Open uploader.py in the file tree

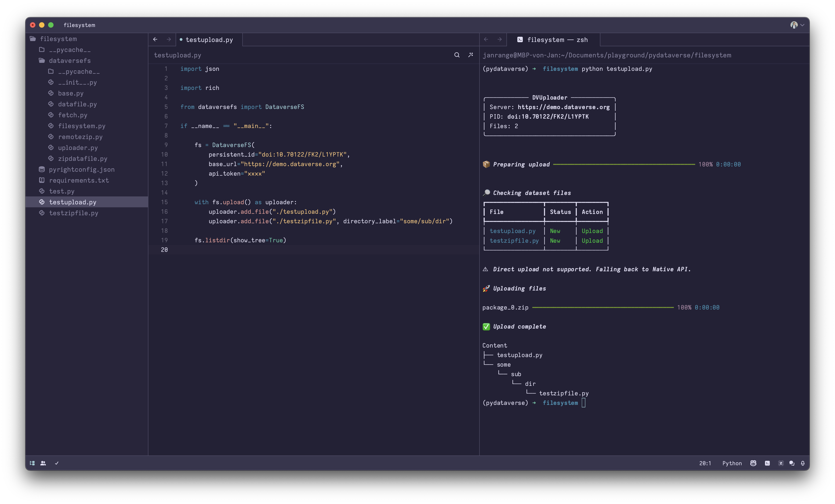tap(78, 148)
